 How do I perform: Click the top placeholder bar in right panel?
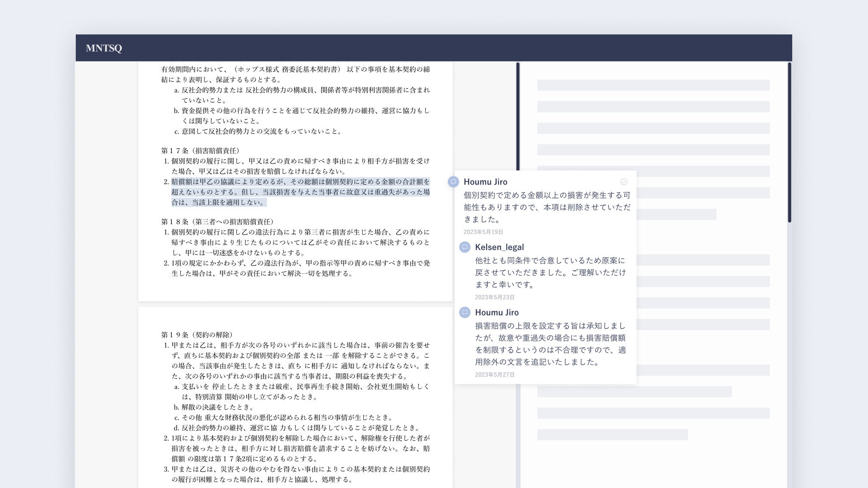pos(653,85)
